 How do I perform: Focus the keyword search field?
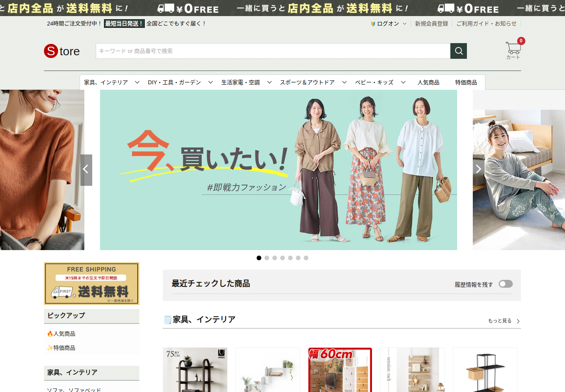point(273,51)
